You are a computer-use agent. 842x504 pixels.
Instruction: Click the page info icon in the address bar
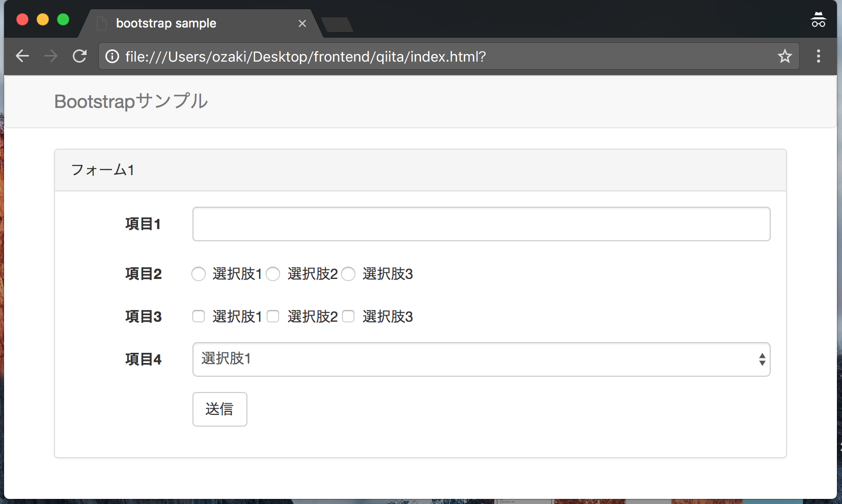click(111, 57)
